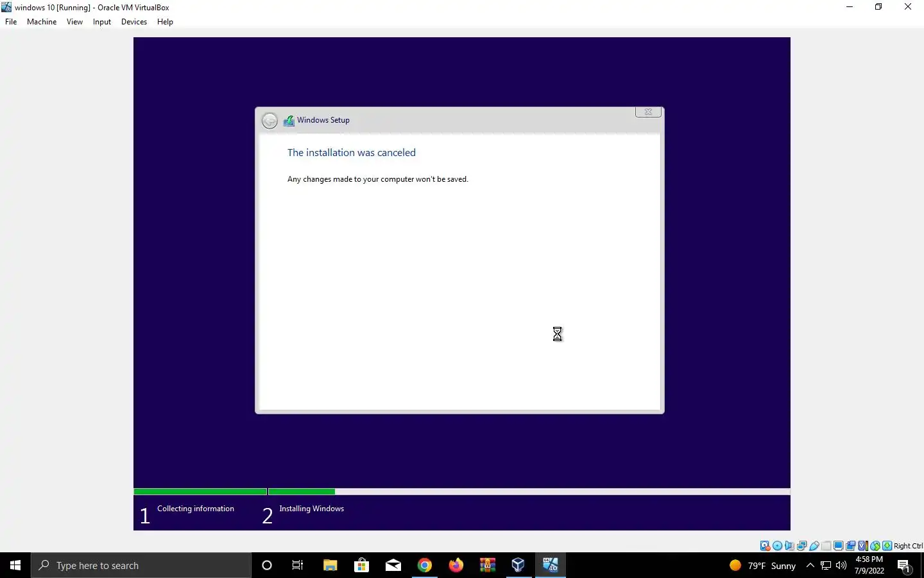Click the volume speaker tray icon

click(841, 566)
